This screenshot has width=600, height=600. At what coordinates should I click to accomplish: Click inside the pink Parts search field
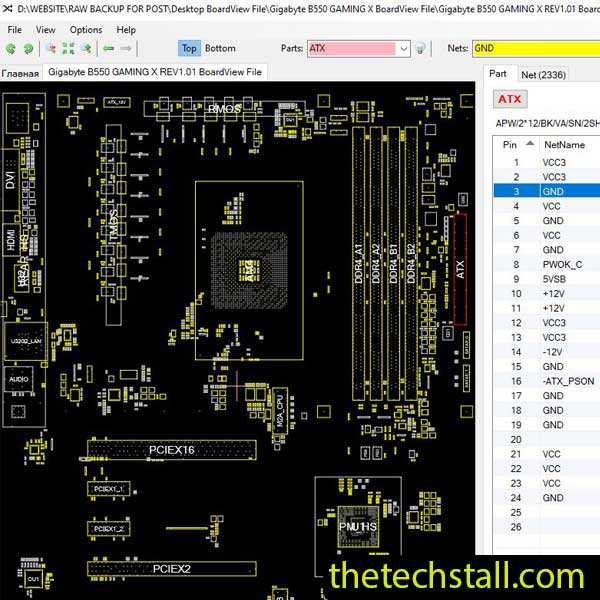click(352, 49)
